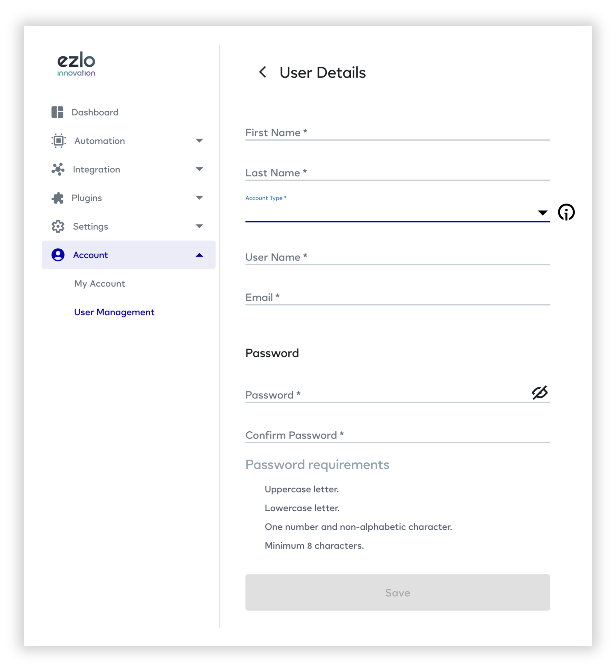
Task: Expand the Plugins menu arrow
Action: (x=199, y=198)
